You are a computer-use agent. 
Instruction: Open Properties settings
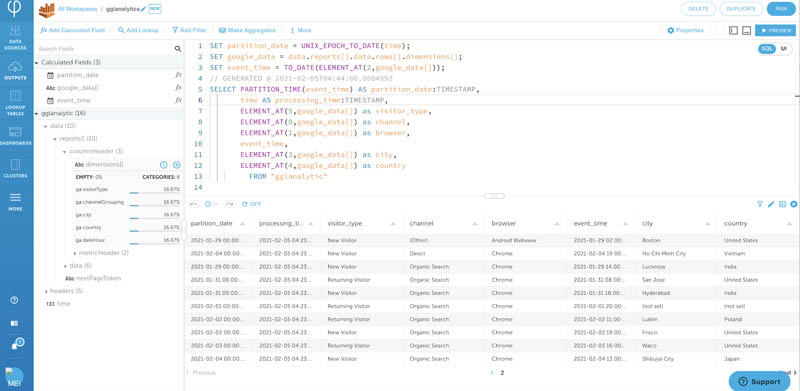click(x=685, y=31)
